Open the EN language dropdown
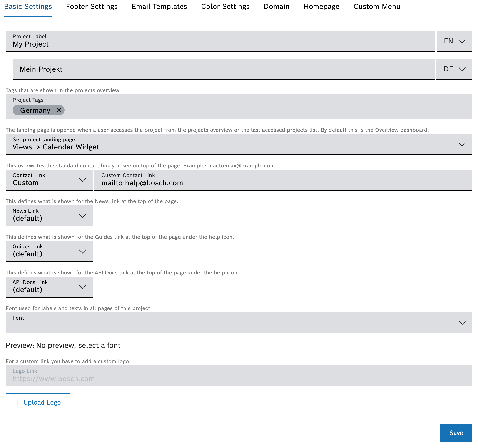Viewport: 478px width, 448px height. click(x=454, y=41)
